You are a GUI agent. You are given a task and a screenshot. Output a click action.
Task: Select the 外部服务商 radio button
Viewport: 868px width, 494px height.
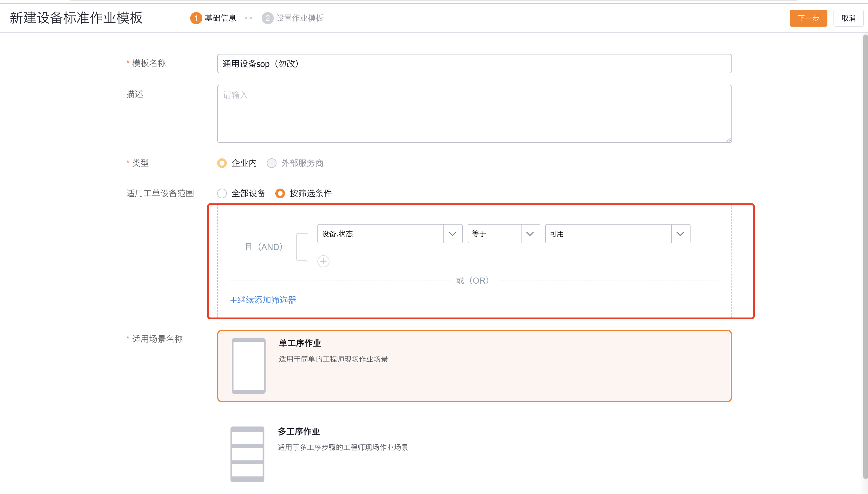pos(272,163)
